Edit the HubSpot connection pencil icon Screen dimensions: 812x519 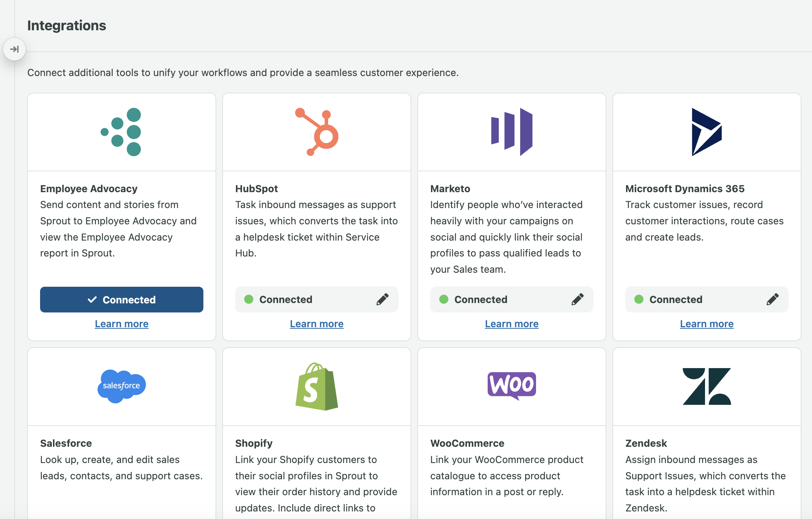383,299
